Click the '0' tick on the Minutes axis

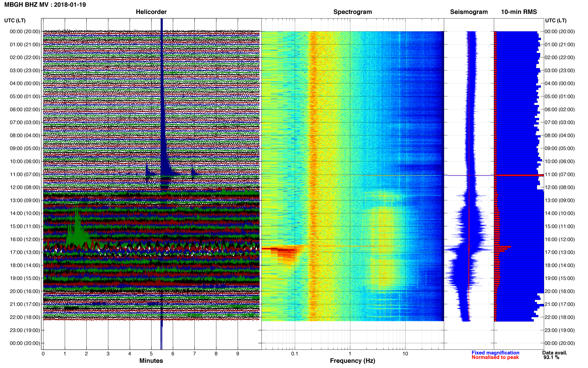tap(43, 354)
